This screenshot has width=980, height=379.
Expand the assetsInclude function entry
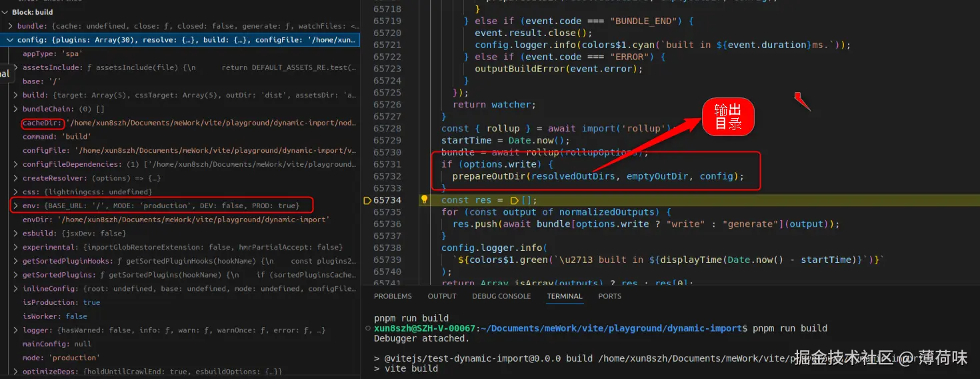(x=16, y=67)
